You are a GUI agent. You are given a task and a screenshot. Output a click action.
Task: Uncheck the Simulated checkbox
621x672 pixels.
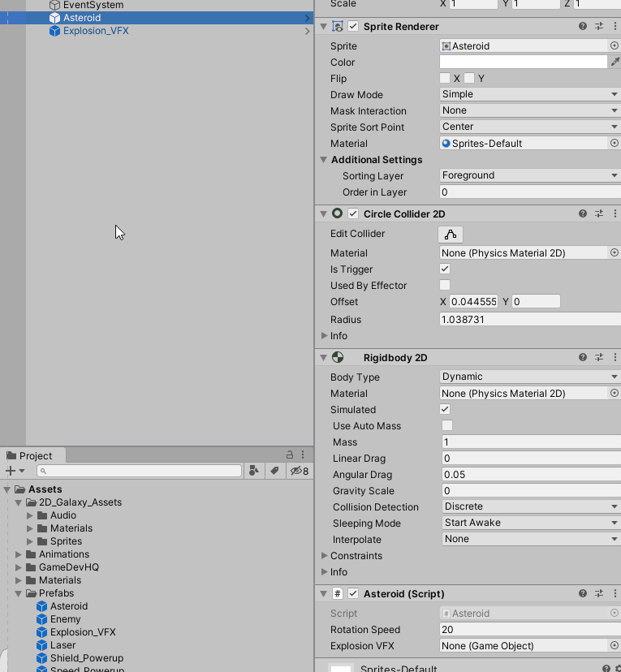point(445,409)
